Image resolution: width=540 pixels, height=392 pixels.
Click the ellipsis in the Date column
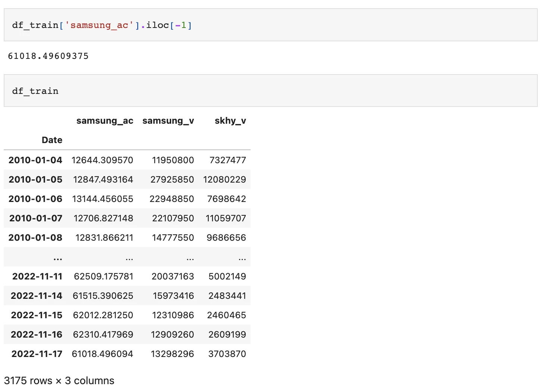click(58, 258)
